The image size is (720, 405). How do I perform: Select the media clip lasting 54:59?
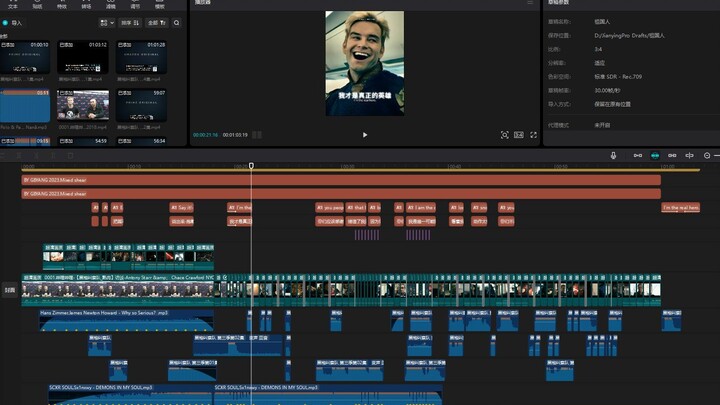coord(83,141)
